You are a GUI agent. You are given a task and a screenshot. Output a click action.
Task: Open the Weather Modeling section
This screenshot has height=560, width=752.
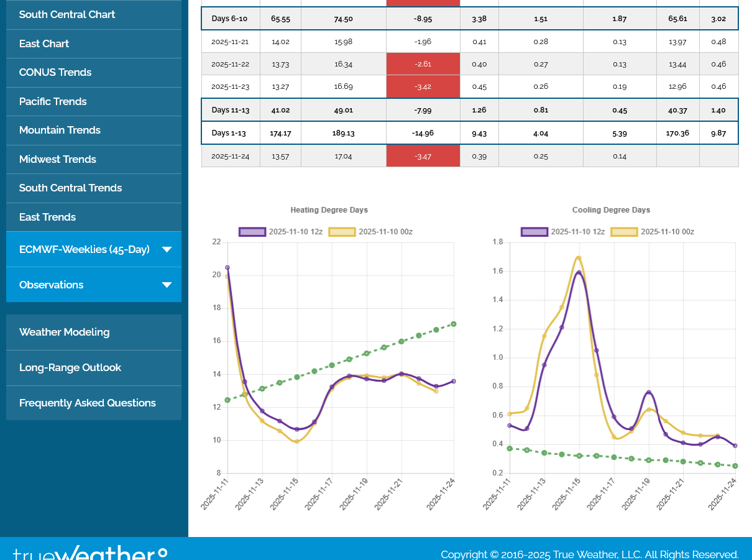coord(64,332)
